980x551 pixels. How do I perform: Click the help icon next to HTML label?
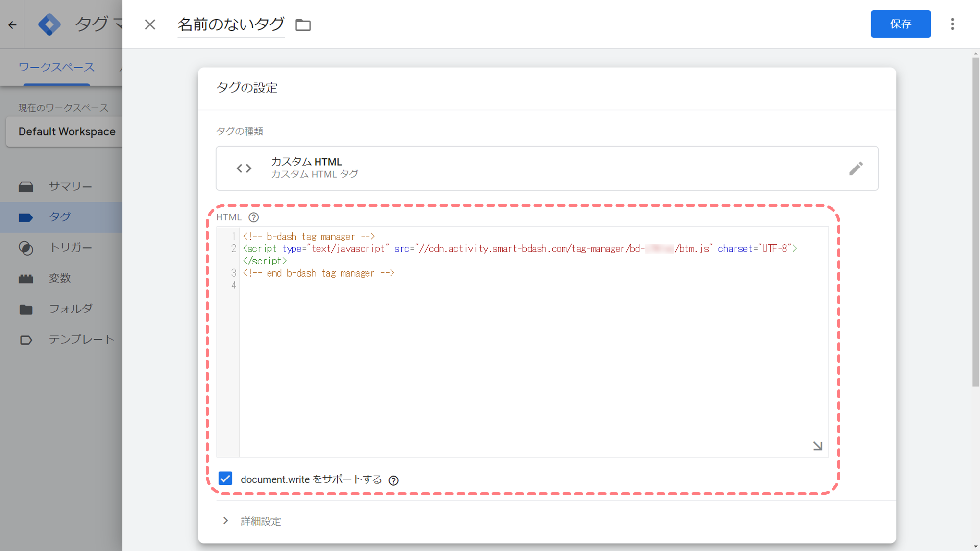pyautogui.click(x=253, y=217)
